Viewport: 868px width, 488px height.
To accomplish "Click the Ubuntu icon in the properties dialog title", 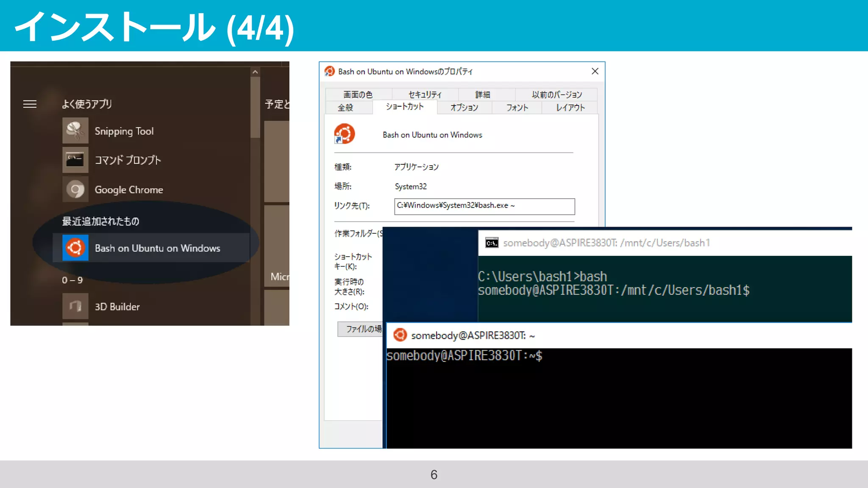I will pyautogui.click(x=329, y=71).
